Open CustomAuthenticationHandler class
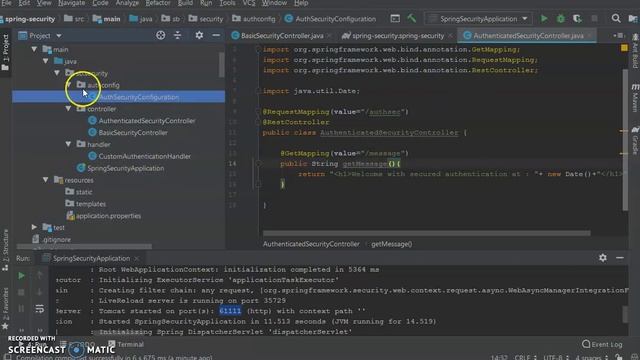640x360 pixels. (144, 156)
